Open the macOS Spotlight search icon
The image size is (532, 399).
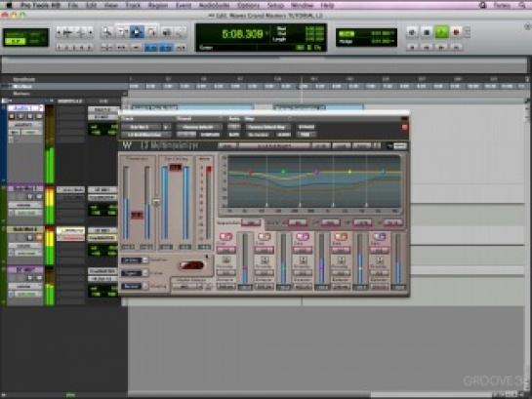click(x=522, y=5)
